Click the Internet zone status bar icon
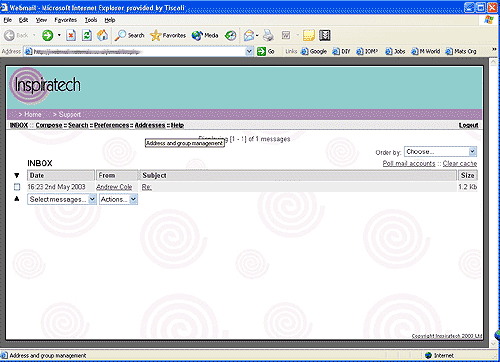Image resolution: width=500 pixels, height=362 pixels. [x=428, y=355]
